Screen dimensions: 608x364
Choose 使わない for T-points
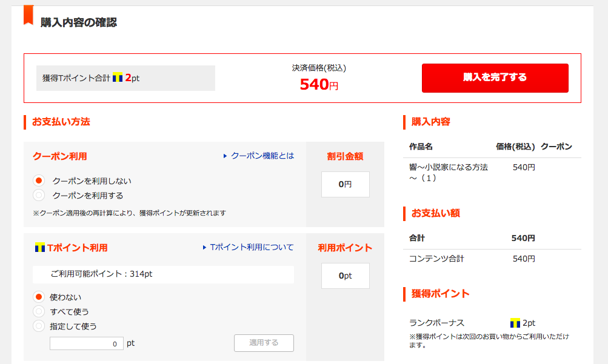39,297
